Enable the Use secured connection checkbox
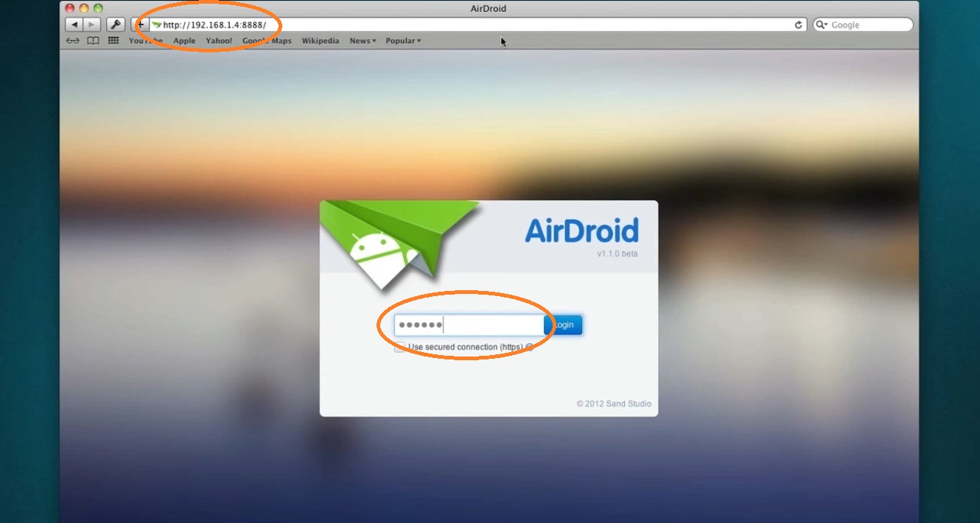This screenshot has width=980, height=523. pyautogui.click(x=399, y=347)
